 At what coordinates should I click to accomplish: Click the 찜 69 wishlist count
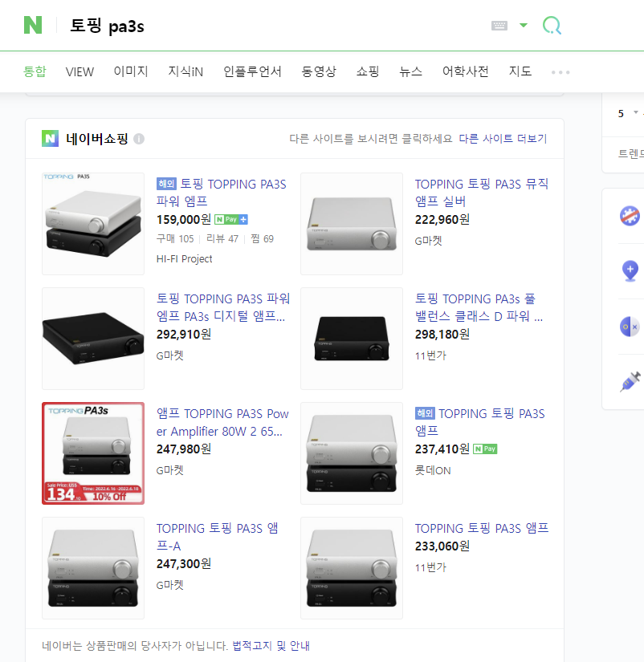tap(262, 239)
